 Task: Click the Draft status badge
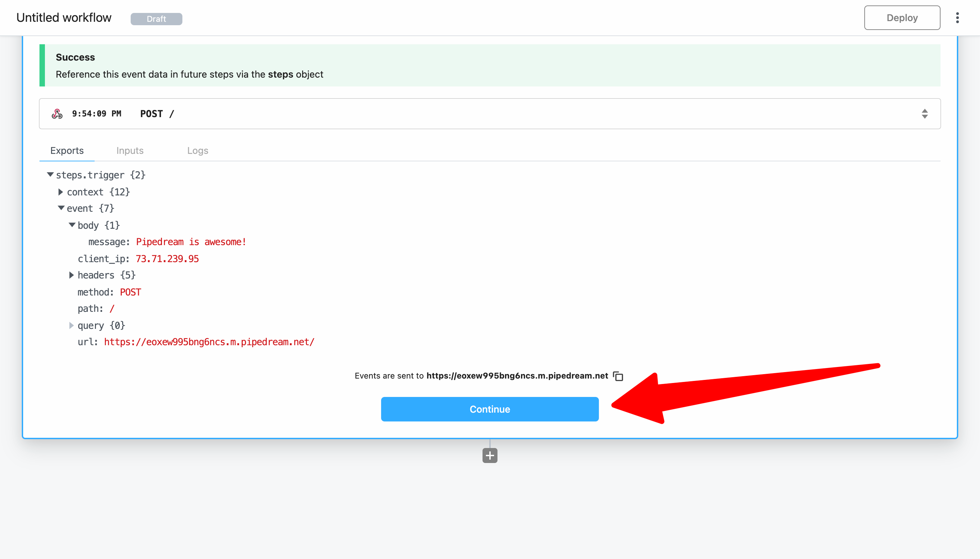156,19
